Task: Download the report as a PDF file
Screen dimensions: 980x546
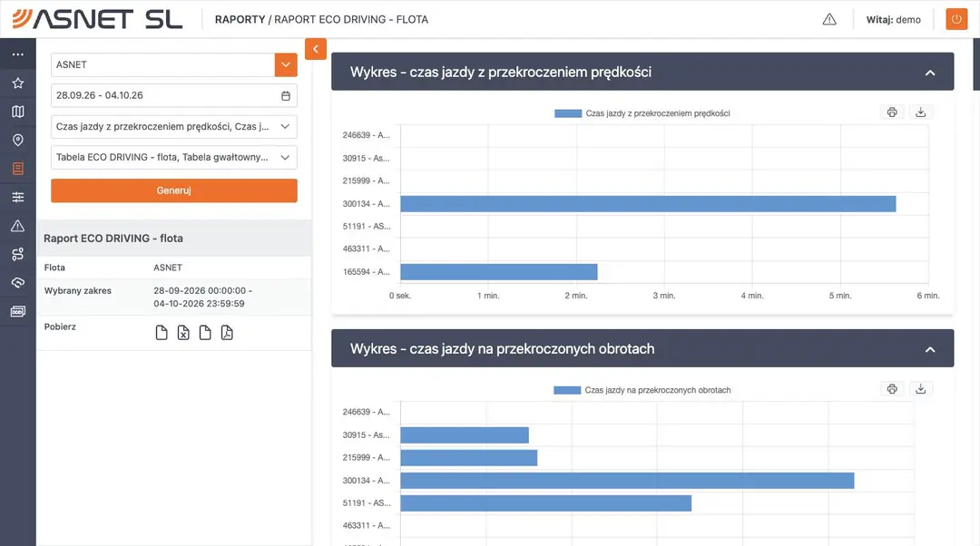Action: click(x=227, y=332)
